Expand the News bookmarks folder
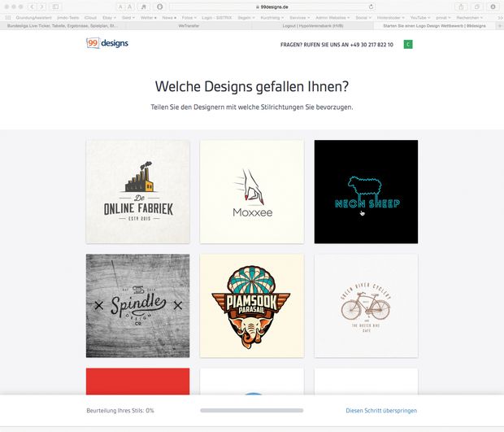 169,18
